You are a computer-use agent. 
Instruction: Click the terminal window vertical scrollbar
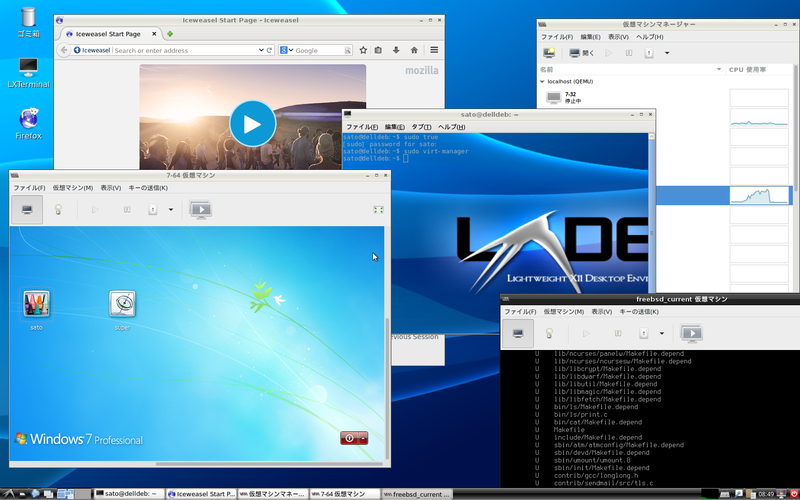(x=651, y=233)
